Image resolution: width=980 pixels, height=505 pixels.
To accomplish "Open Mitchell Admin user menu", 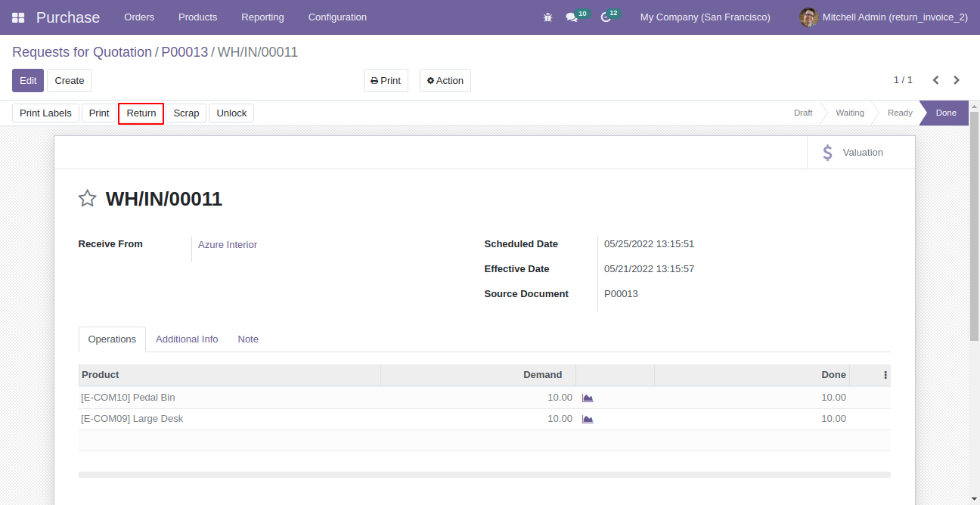I will pyautogui.click(x=884, y=17).
